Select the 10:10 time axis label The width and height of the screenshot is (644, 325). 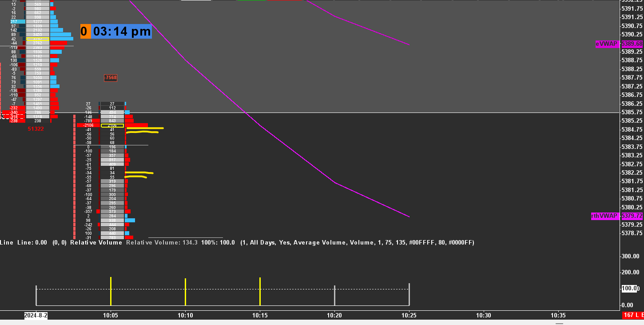point(185,315)
